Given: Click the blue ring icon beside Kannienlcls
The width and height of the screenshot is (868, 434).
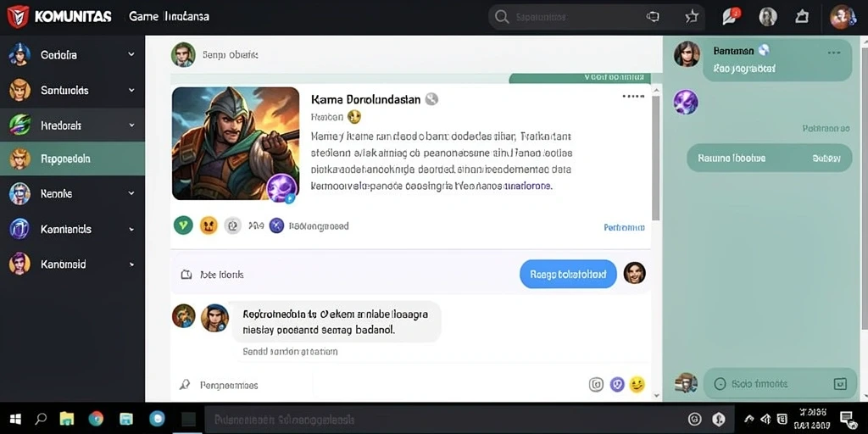Looking at the screenshot, I should click(x=19, y=228).
